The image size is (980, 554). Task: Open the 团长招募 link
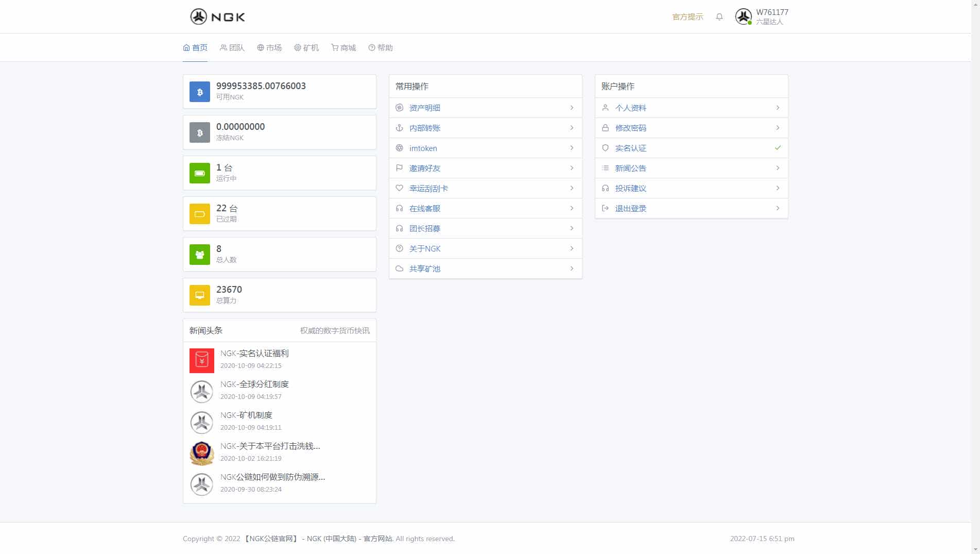[425, 228]
